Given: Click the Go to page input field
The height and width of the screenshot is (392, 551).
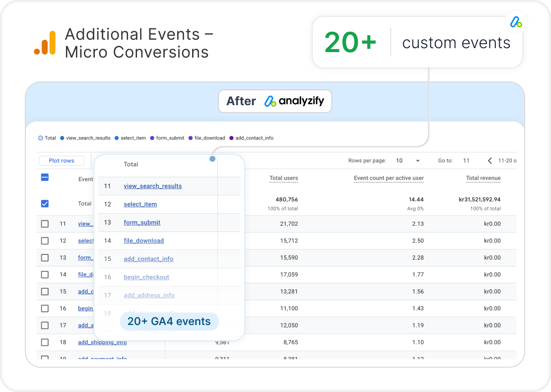Looking at the screenshot, I should click(x=466, y=161).
